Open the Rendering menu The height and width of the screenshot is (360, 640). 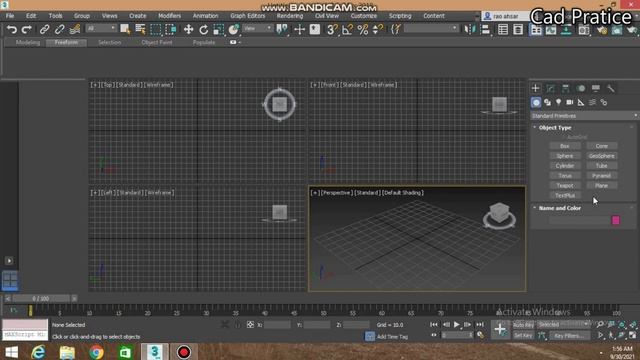290,16
